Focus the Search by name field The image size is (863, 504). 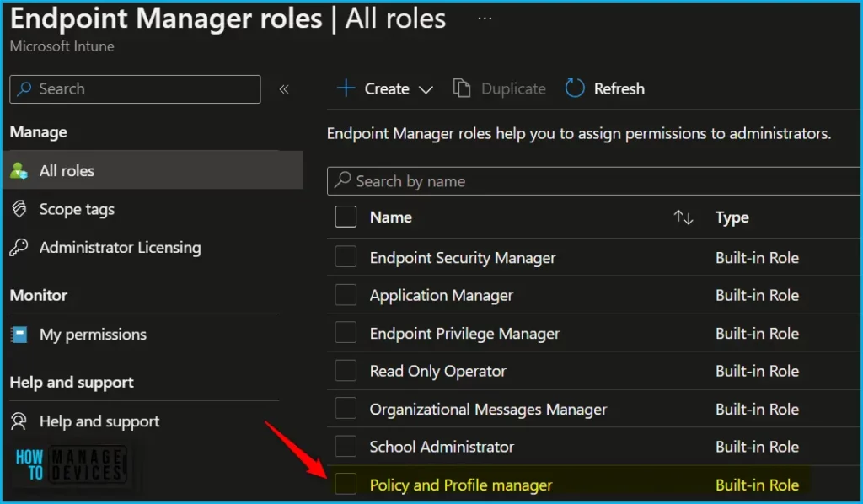point(594,181)
